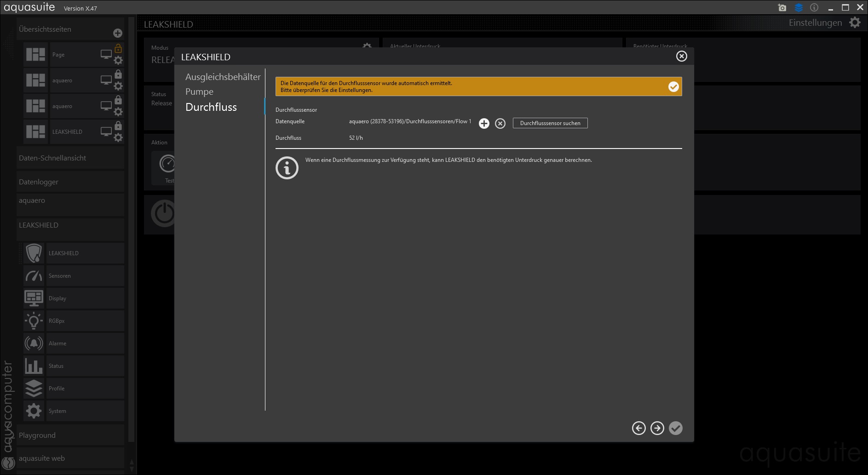This screenshot has width=868, height=475.
Task: Toggle lock on LEAKSHIELD overview page
Action: (118, 126)
